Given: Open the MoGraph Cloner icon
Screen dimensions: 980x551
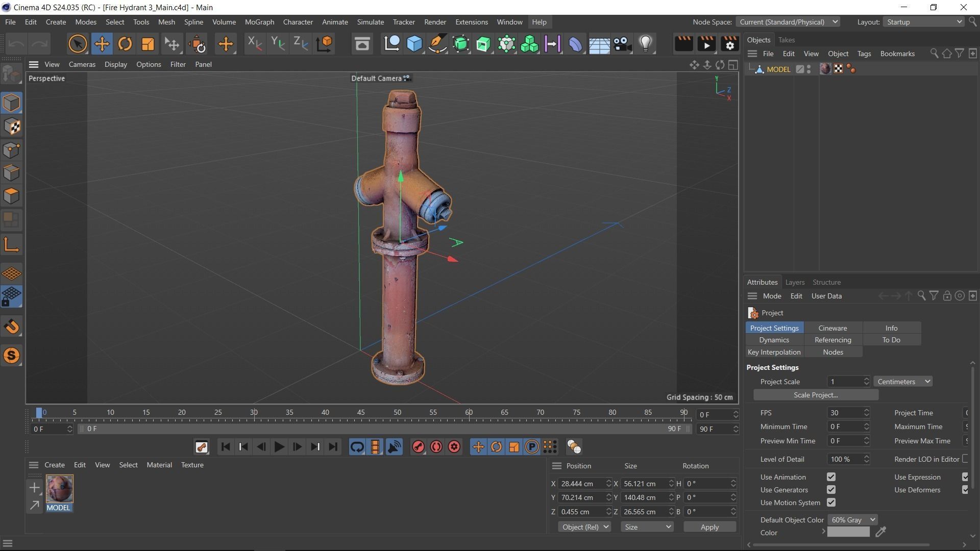Looking at the screenshot, I should coord(529,44).
